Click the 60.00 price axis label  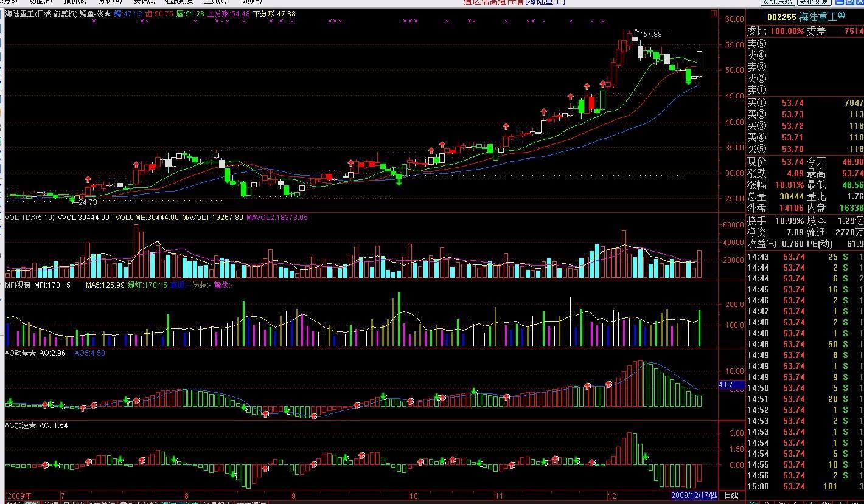click(x=734, y=19)
